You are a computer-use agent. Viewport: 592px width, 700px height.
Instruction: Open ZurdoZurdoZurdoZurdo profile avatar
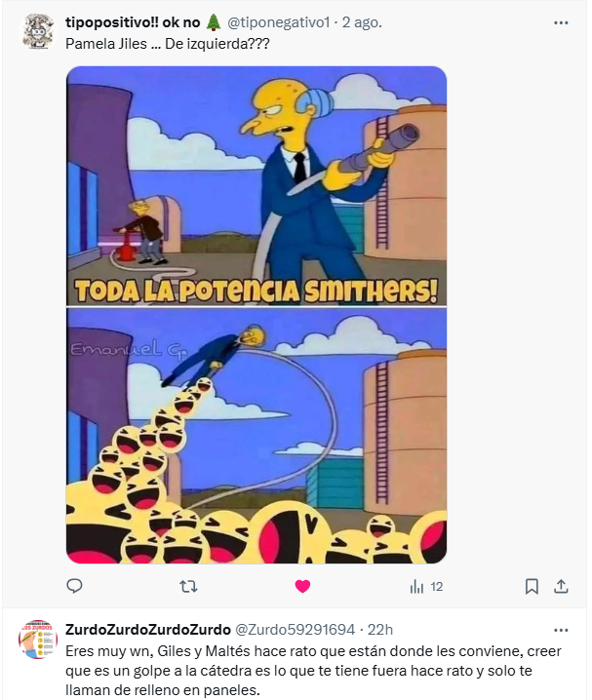click(38, 640)
